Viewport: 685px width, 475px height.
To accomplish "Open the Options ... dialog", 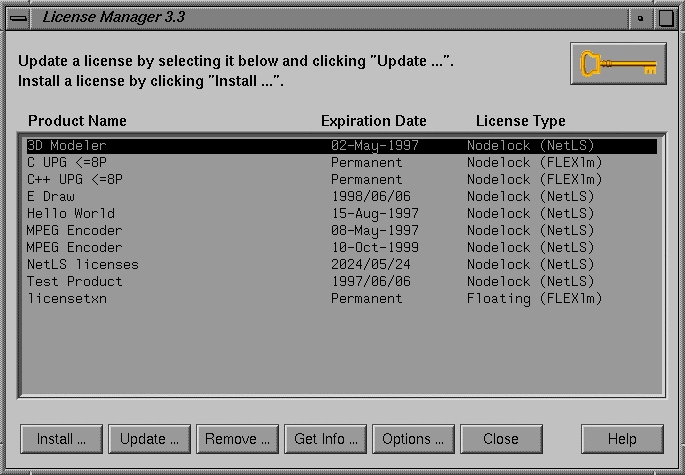I will [x=413, y=439].
